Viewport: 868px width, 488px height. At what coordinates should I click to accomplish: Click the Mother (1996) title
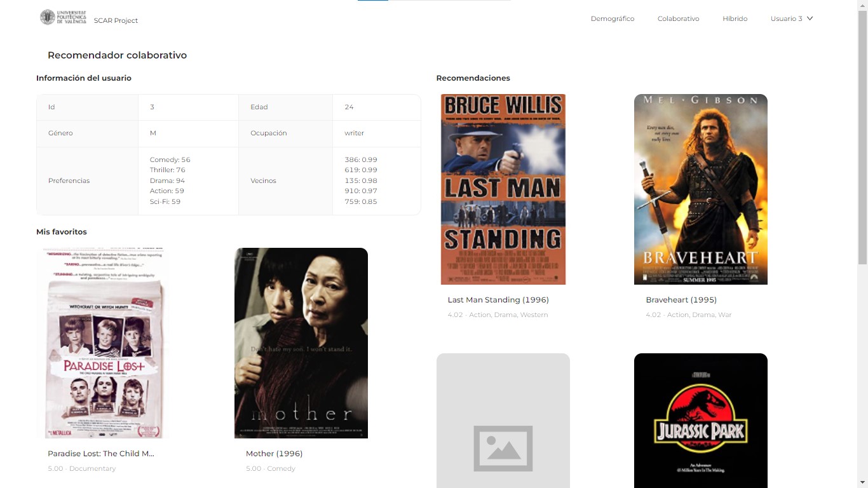[x=274, y=453]
